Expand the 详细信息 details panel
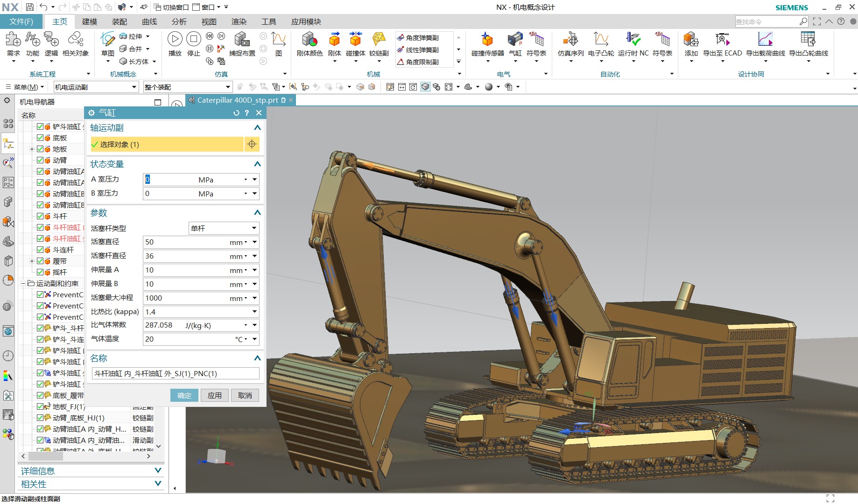The height and width of the screenshot is (504, 858). tap(158, 470)
